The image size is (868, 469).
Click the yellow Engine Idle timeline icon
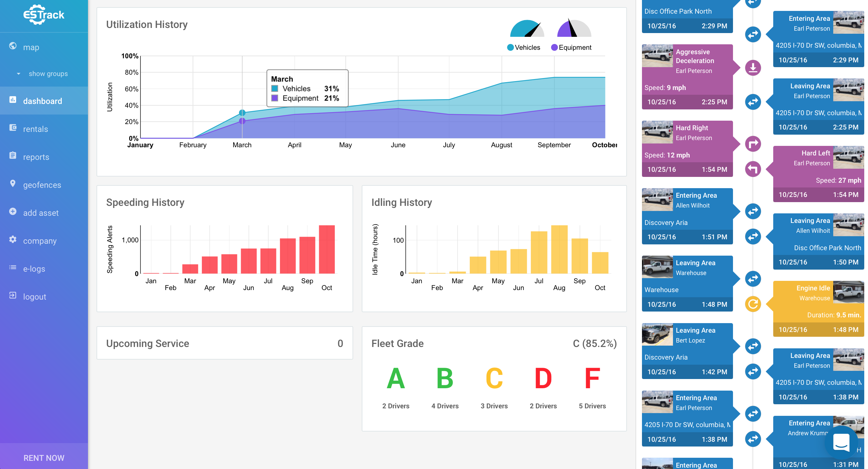tap(753, 304)
